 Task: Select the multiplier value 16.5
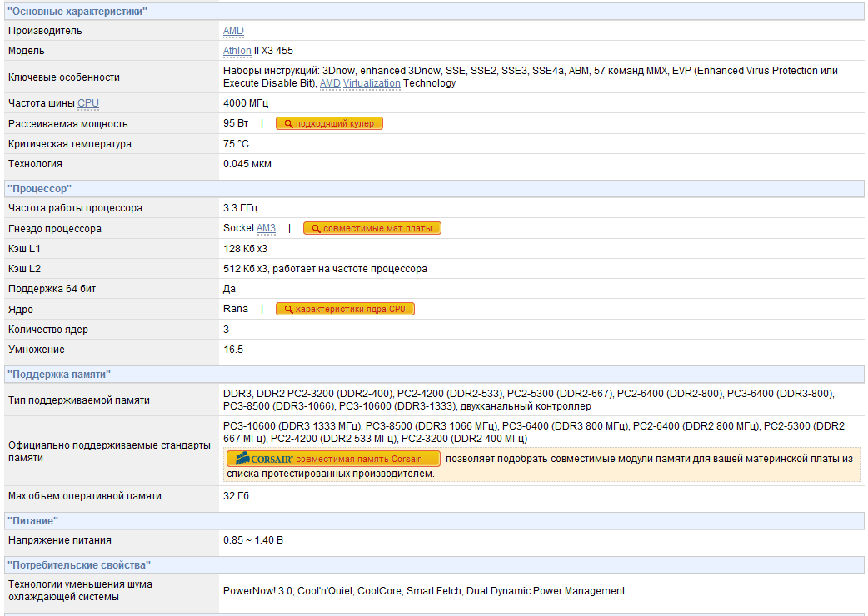click(233, 350)
